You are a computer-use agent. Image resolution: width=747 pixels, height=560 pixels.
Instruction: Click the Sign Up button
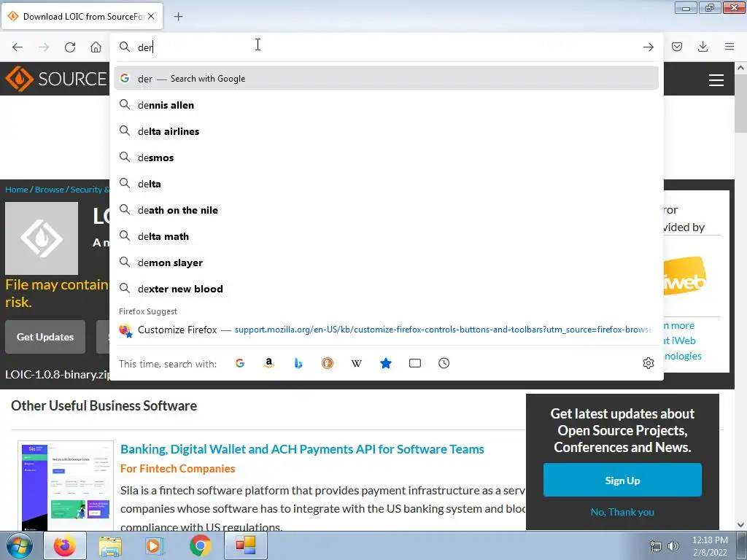[622, 480]
